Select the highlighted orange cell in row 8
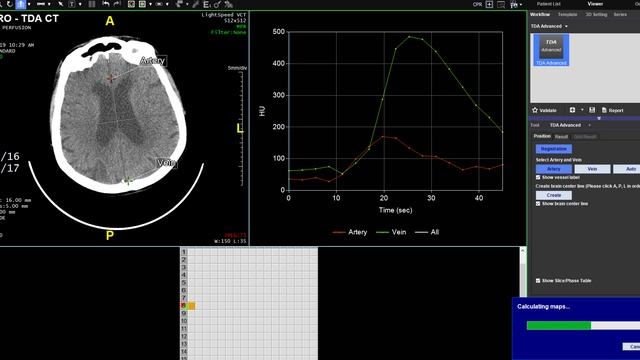Image resolution: width=640 pixels, height=360 pixels. tap(191, 306)
